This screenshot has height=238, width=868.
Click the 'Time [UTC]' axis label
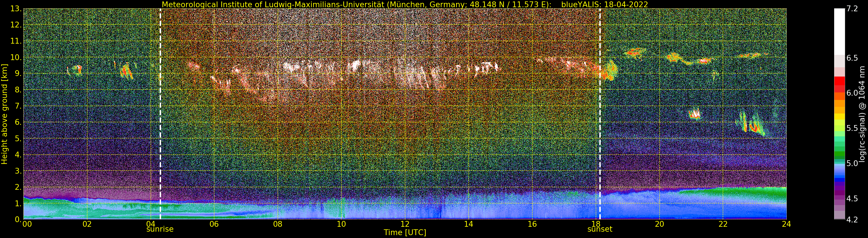click(405, 233)
